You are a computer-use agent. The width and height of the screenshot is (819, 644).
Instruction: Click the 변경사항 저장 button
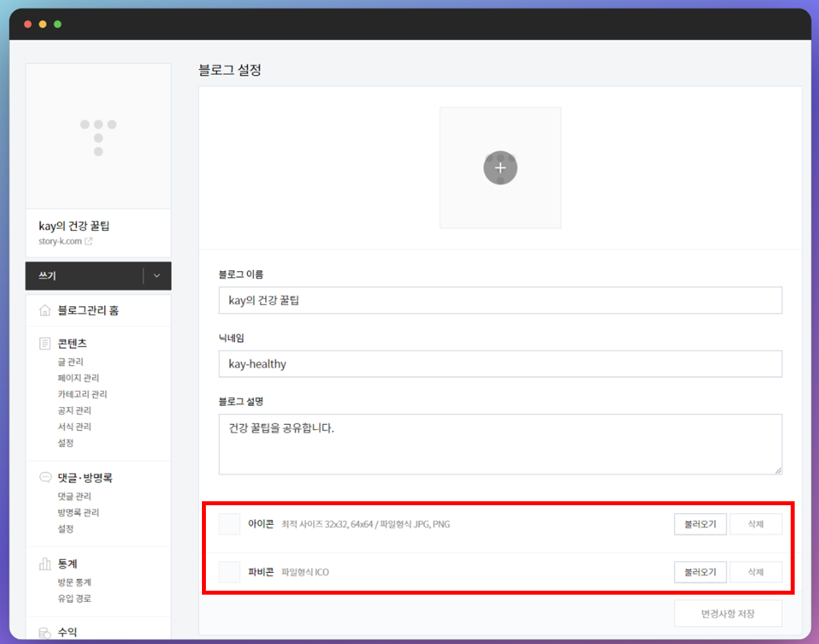click(728, 614)
